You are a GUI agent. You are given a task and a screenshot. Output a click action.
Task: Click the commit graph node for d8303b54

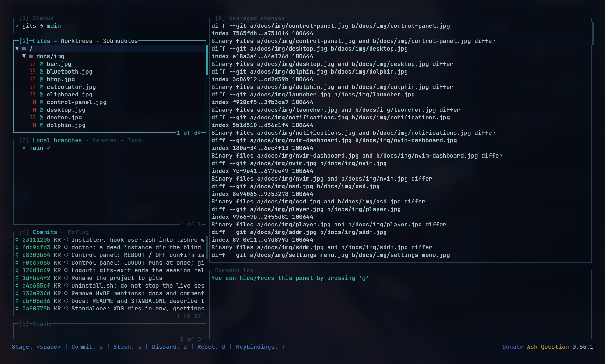pyautogui.click(x=17, y=255)
